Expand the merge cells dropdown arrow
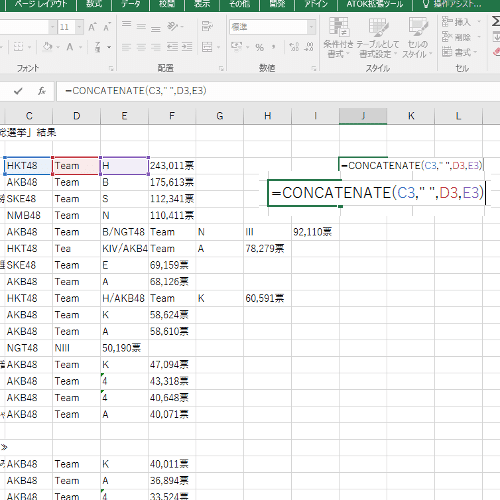This screenshot has width=500, height=500. coord(218,47)
